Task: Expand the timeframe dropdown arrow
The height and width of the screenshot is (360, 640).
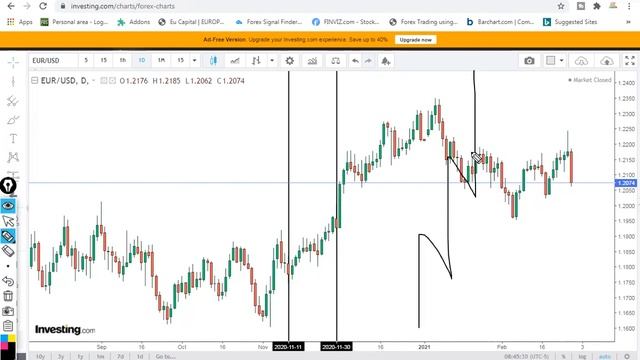Action: (x=194, y=60)
